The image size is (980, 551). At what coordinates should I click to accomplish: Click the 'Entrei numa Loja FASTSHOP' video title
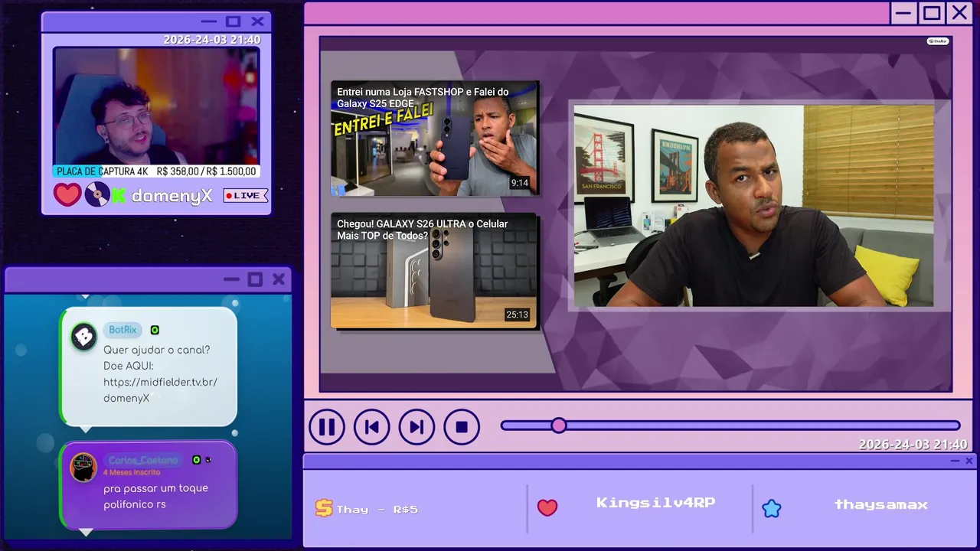click(423, 97)
